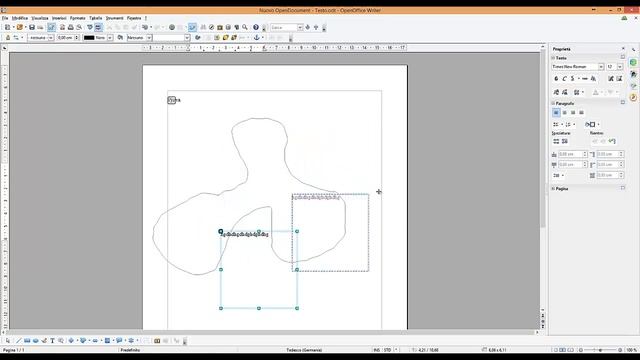This screenshot has height=360, width=640.
Task: Select the Line tool in bottom toolbar
Action: click(x=18, y=340)
